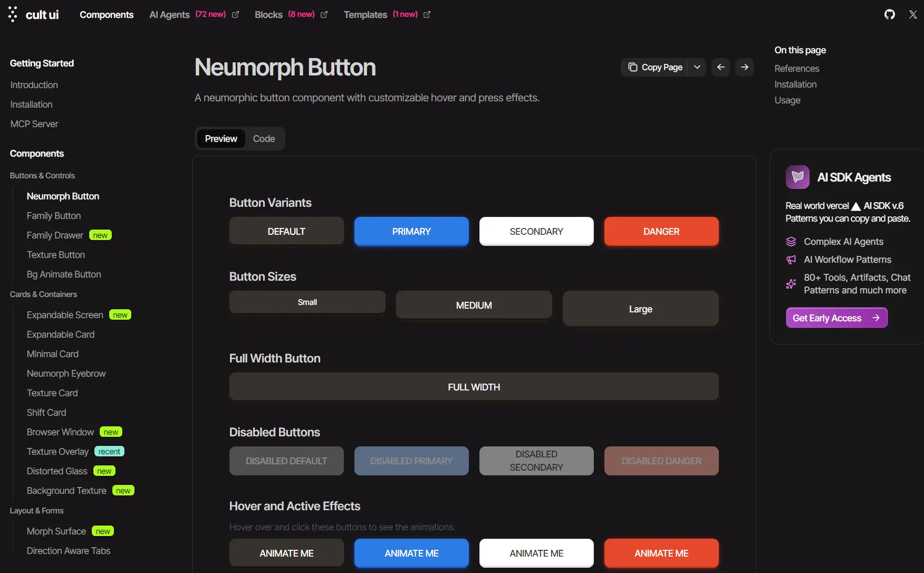Click the cult ui logo
Image resolution: width=924 pixels, height=573 pixels.
pos(34,14)
